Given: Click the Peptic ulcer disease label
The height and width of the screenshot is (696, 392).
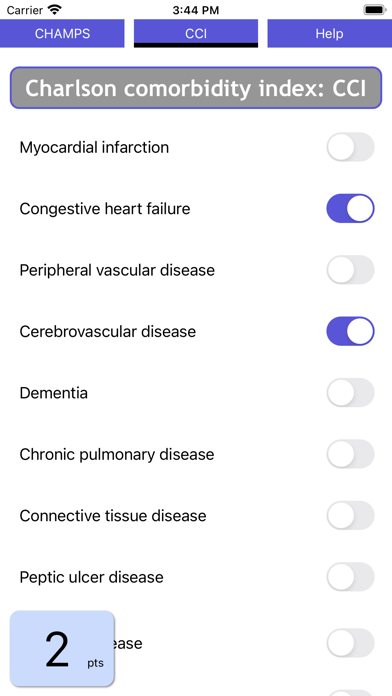Looking at the screenshot, I should pyautogui.click(x=91, y=577).
